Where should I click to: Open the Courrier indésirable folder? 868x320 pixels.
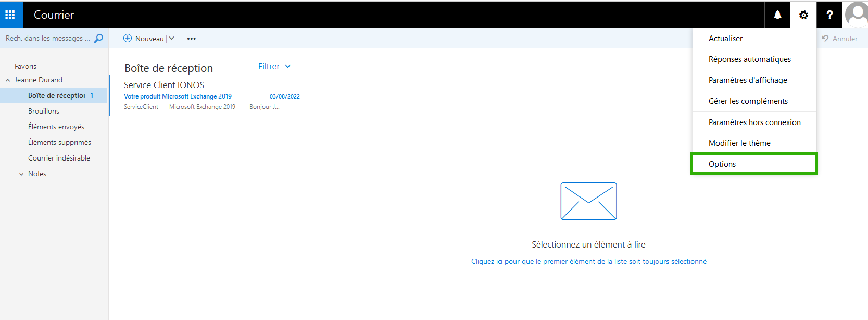coord(59,158)
